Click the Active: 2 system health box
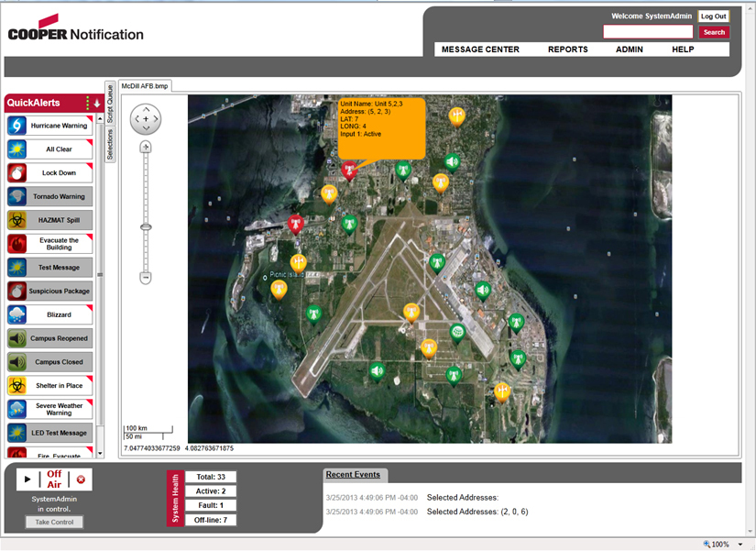756x551 pixels. click(211, 491)
